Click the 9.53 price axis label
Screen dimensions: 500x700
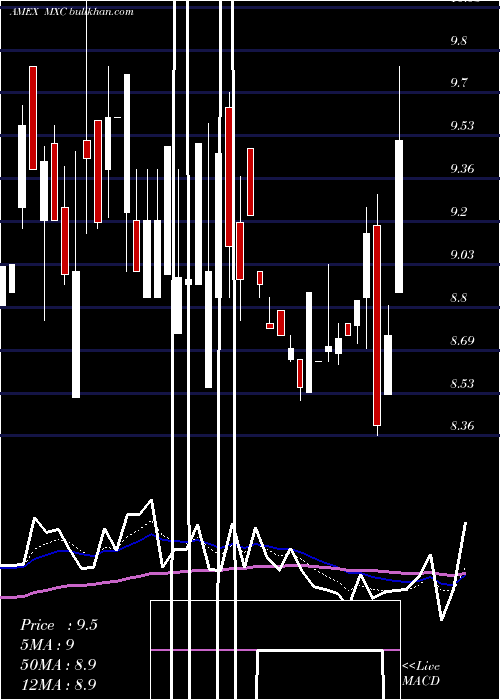pos(462,125)
